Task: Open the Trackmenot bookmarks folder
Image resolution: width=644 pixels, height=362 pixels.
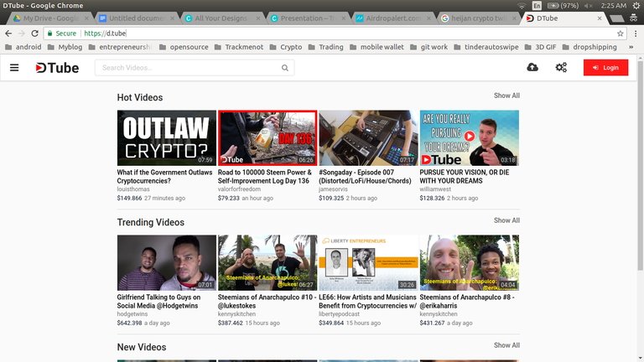Action: point(239,47)
